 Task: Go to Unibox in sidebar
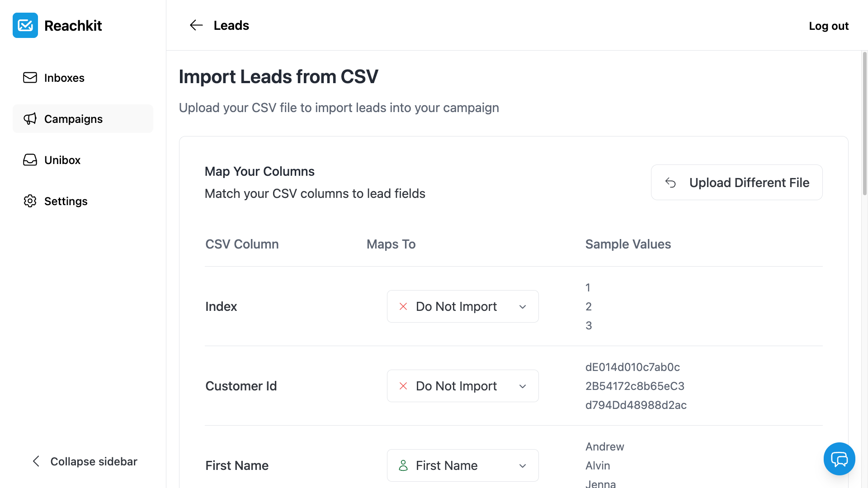point(62,160)
